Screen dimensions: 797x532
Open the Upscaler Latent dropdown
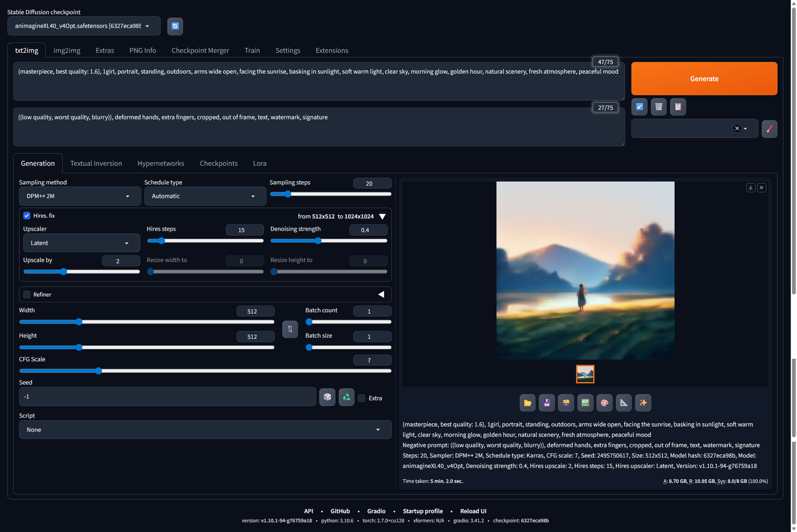click(82, 243)
